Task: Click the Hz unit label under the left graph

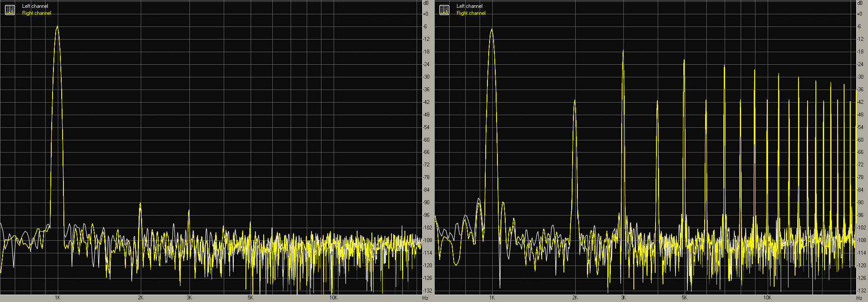Action: 425,298
